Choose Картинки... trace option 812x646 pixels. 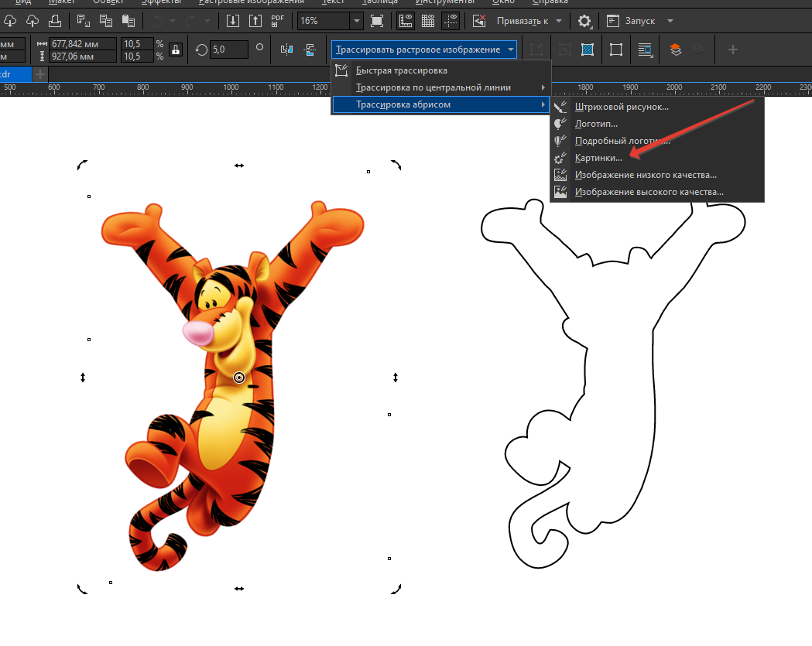tap(656, 158)
